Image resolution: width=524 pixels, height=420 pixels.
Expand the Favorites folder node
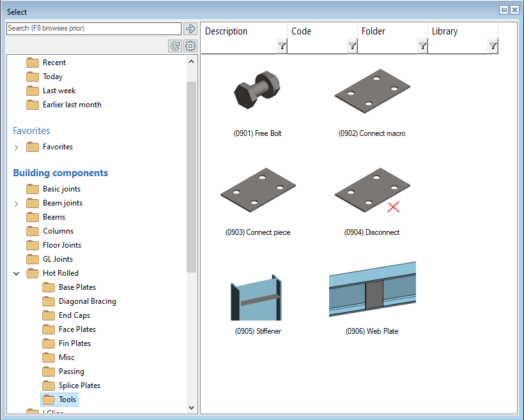pos(17,147)
